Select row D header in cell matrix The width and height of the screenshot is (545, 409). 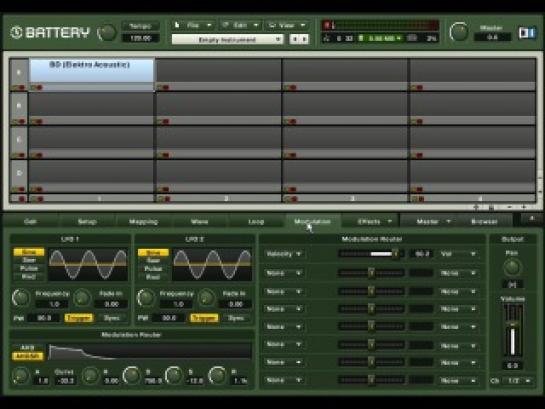tap(19, 173)
